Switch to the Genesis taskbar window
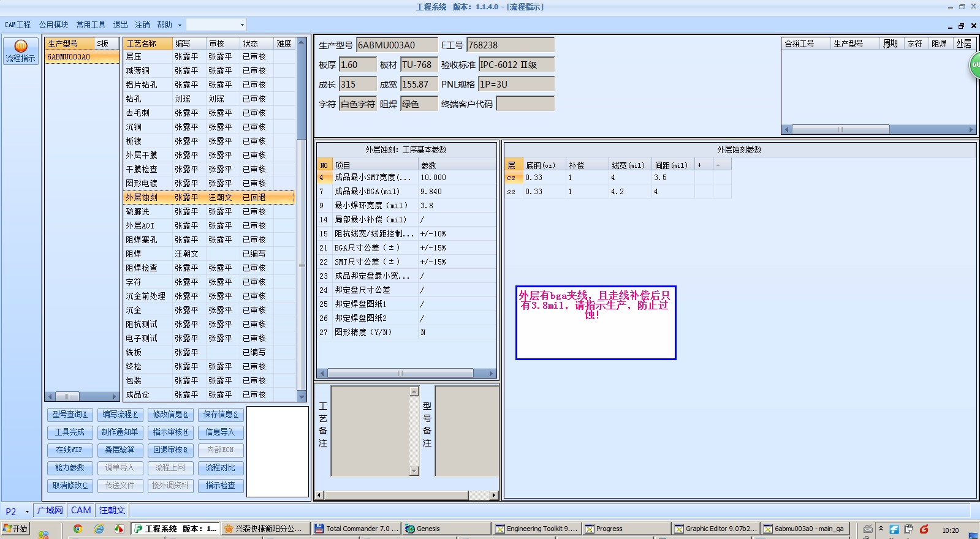The height and width of the screenshot is (539, 980). (446, 529)
